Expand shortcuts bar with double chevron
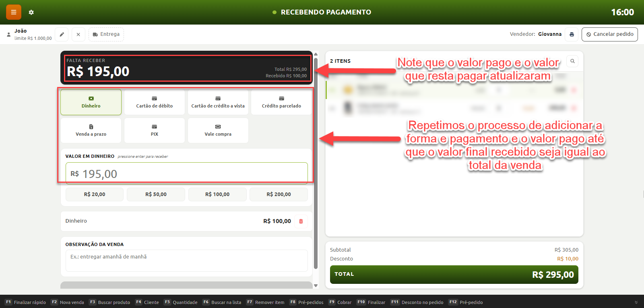 (x=636, y=302)
